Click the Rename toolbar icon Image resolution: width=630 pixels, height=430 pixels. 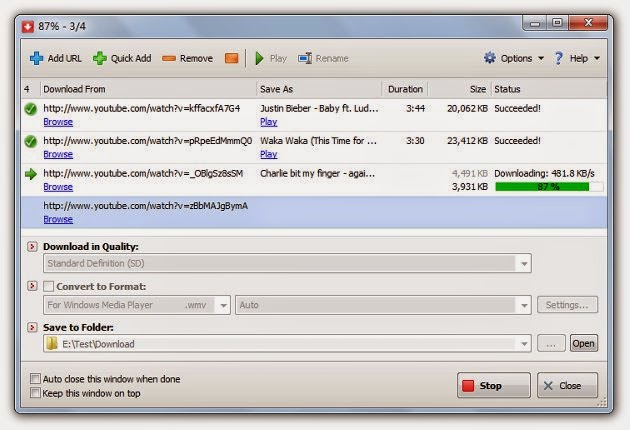(305, 59)
